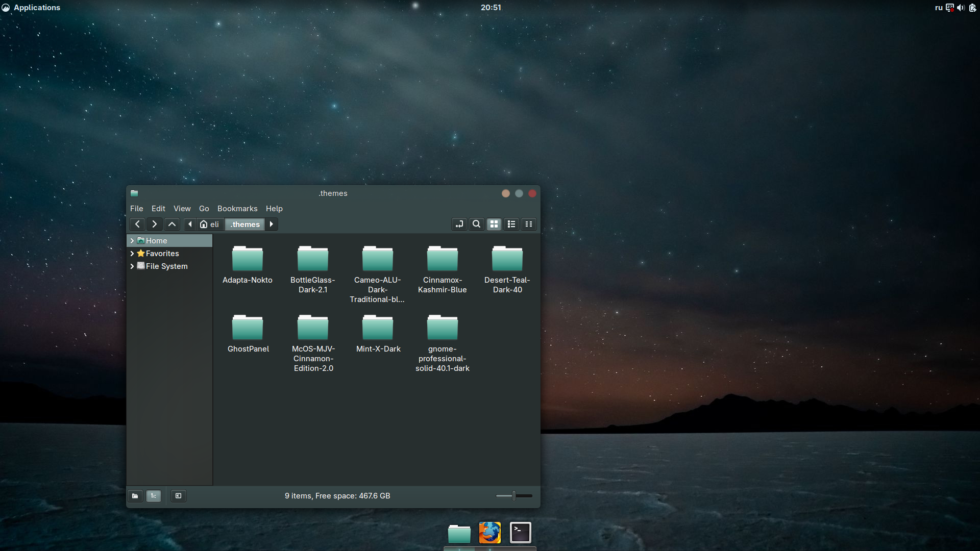The height and width of the screenshot is (551, 980).
Task: Open the View menu
Action: click(182, 209)
